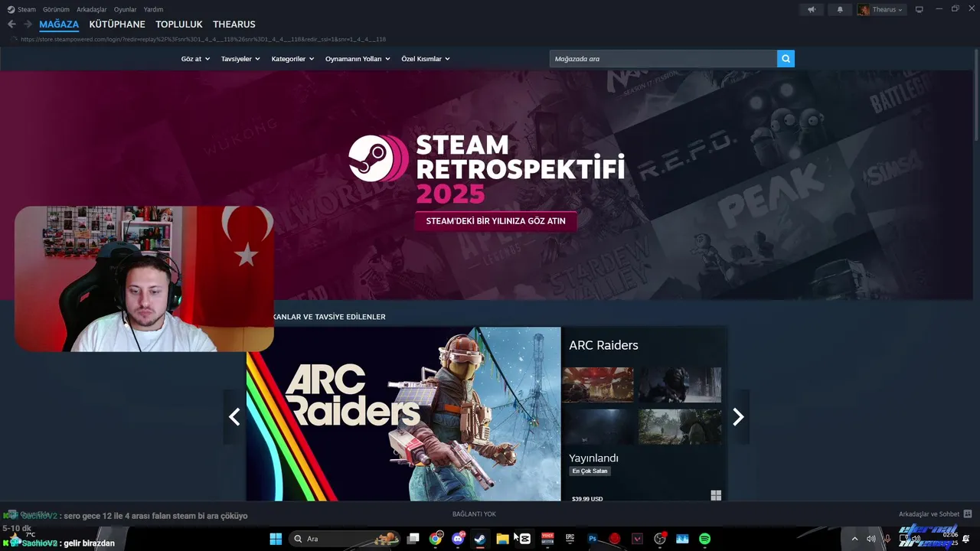The image size is (980, 551).
Task: Click the Big Picture mode monitor icon
Action: (x=919, y=9)
